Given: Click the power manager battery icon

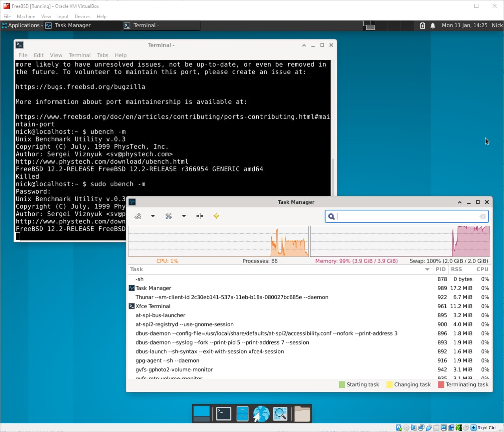Looking at the screenshot, I should coord(422,26).
